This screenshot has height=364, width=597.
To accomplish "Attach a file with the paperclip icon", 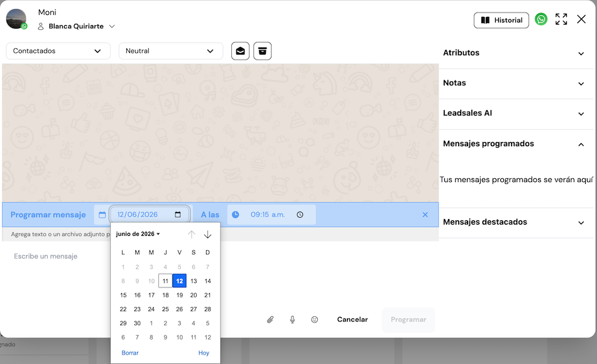I will point(270,319).
